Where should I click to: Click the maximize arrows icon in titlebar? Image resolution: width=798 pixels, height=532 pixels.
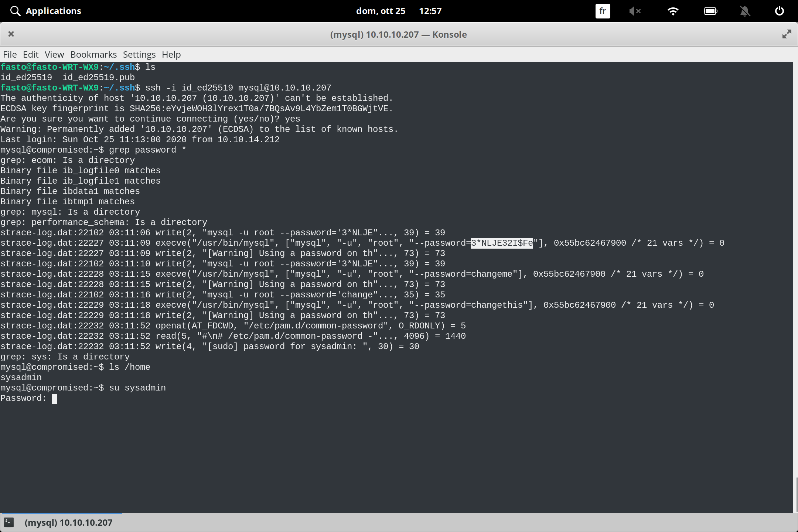pyautogui.click(x=787, y=34)
